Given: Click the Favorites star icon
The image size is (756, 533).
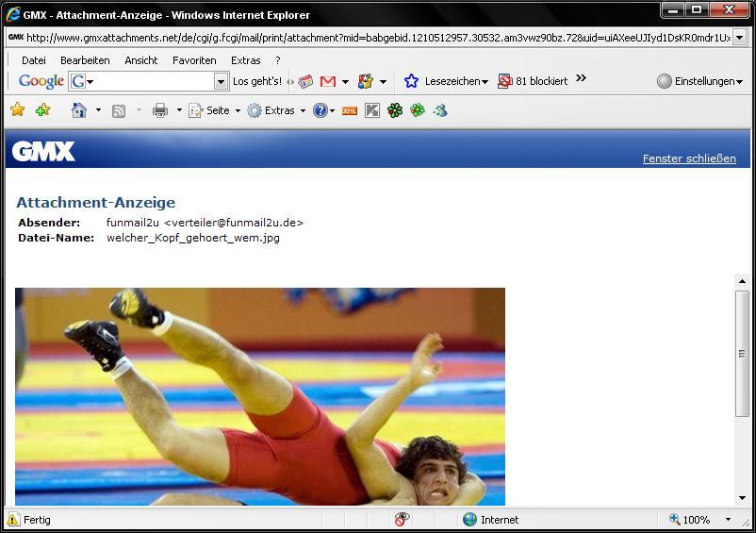Looking at the screenshot, I should pos(17,110).
